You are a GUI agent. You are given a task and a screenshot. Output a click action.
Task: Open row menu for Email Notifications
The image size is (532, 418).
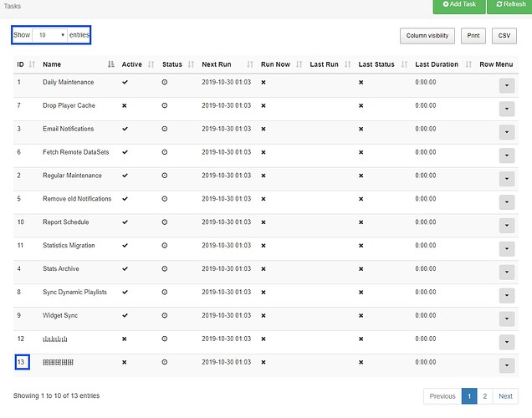pyautogui.click(x=507, y=132)
